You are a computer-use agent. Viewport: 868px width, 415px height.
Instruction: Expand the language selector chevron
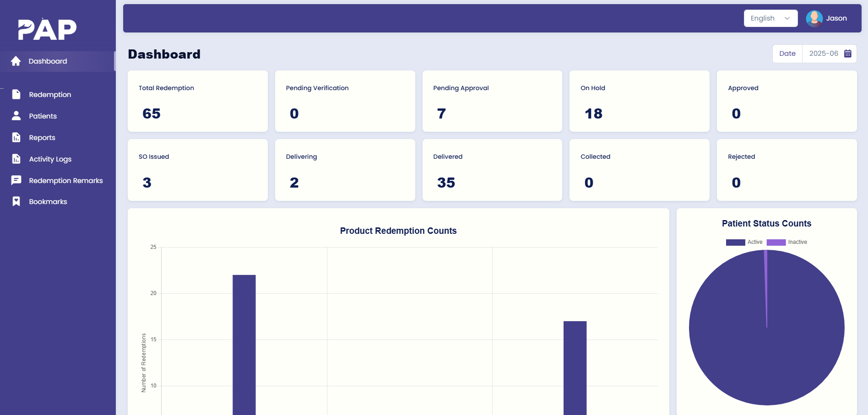pos(787,18)
